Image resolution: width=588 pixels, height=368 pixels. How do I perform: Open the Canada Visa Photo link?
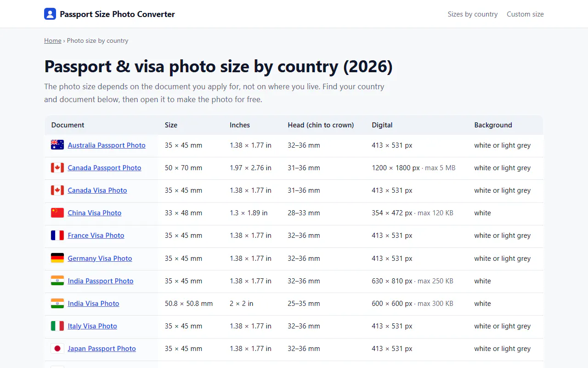pyautogui.click(x=97, y=190)
